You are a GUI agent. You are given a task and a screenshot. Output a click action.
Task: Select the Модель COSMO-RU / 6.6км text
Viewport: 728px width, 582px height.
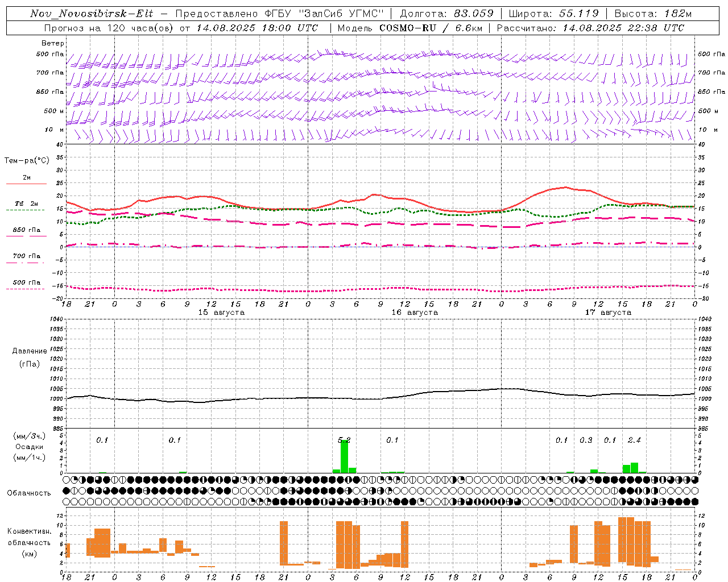[409, 28]
